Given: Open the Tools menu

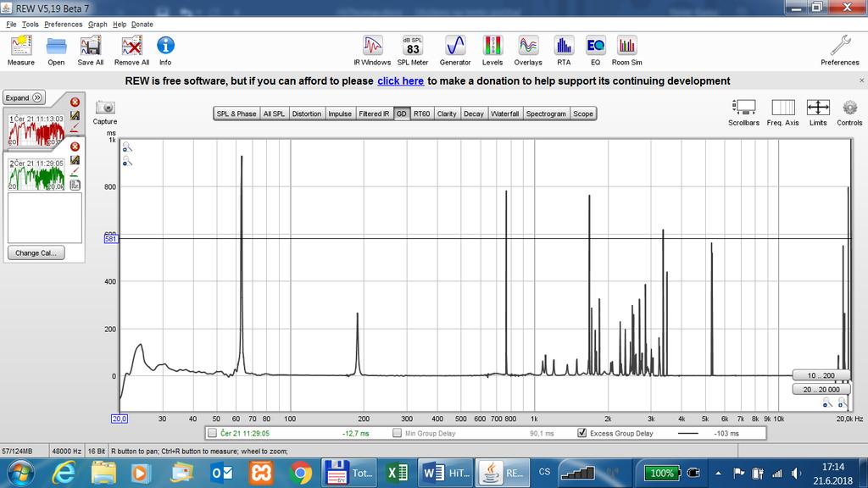Looking at the screenshot, I should pyautogui.click(x=30, y=25).
